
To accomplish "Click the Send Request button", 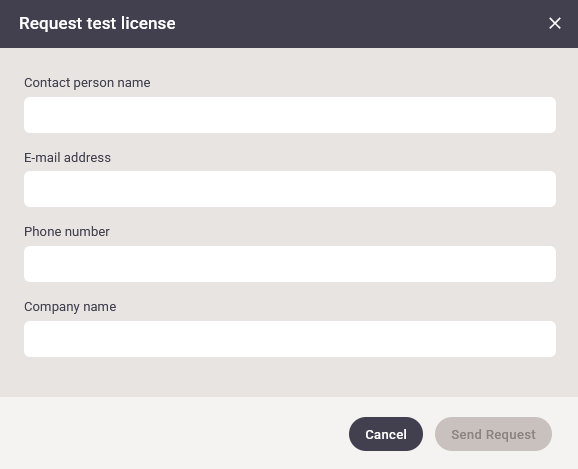I will [493, 434].
